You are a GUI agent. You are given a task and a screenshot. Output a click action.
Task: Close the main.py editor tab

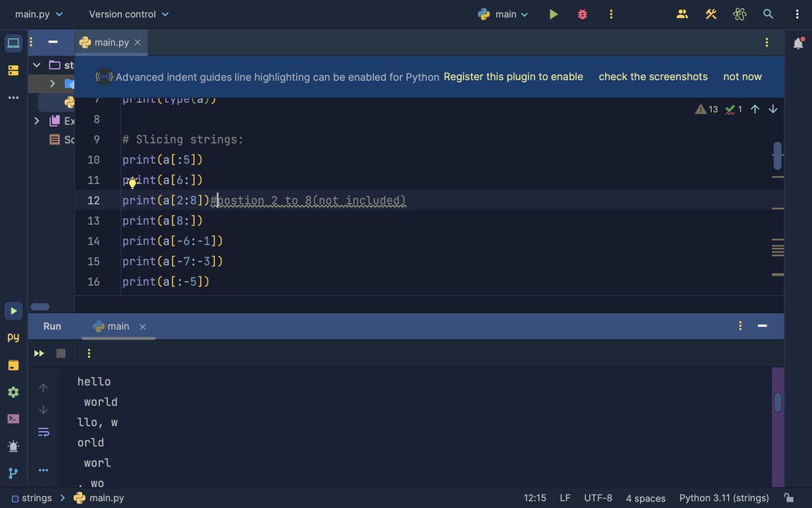(137, 43)
